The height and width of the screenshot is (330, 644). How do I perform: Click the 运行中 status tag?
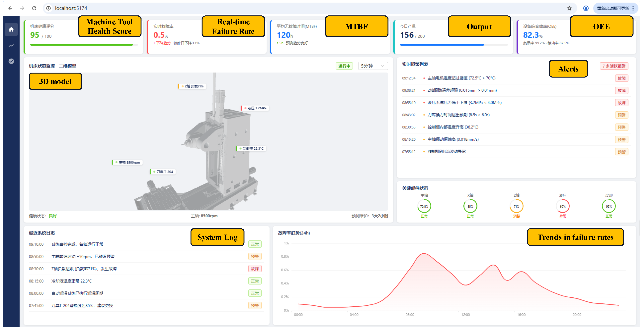pos(344,66)
